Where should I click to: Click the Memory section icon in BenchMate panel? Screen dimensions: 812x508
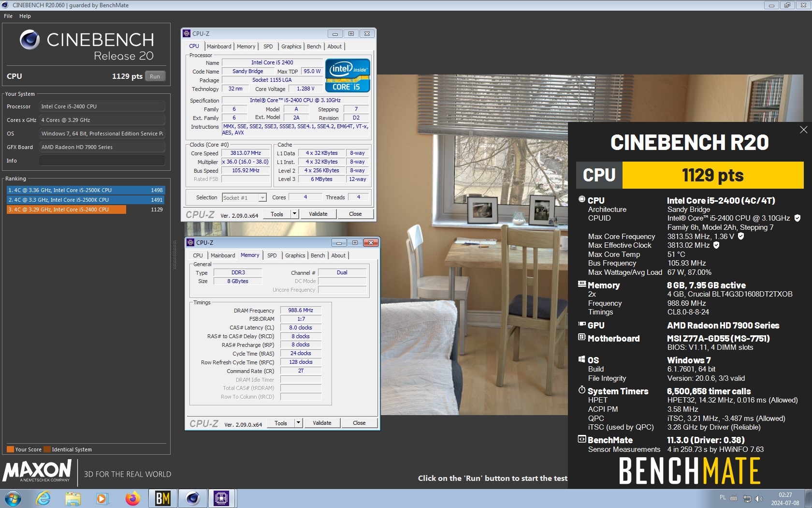coord(582,284)
